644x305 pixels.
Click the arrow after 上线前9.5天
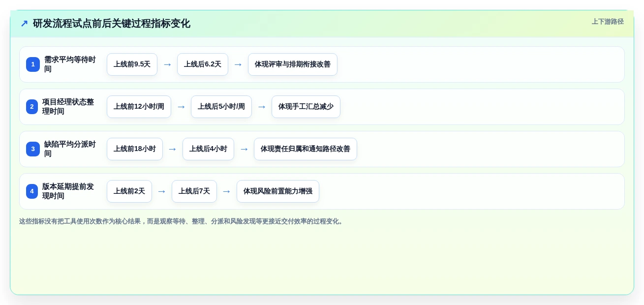(167, 64)
